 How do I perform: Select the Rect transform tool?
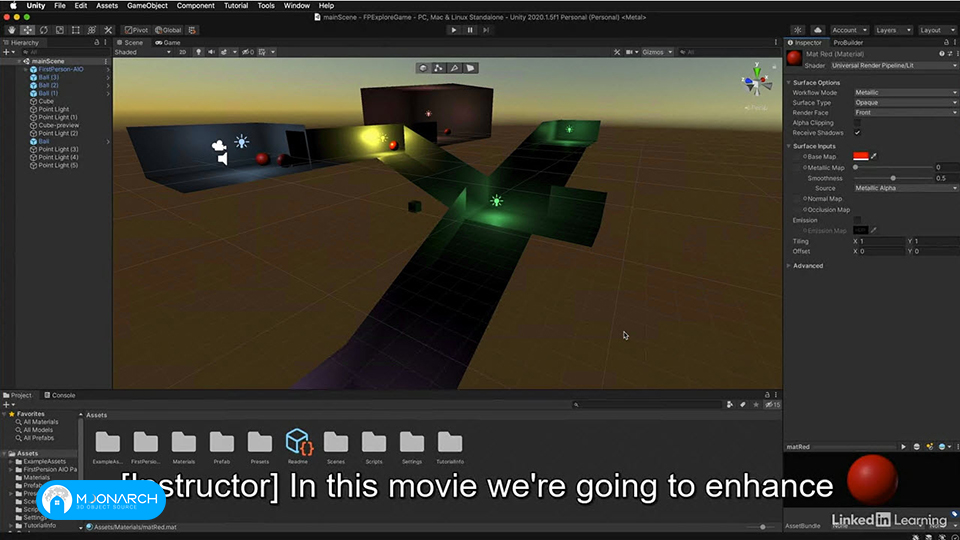75,30
